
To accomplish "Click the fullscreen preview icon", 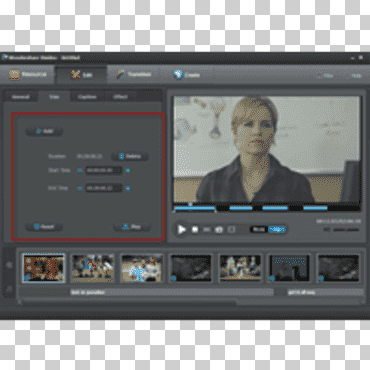I will point(231,229).
